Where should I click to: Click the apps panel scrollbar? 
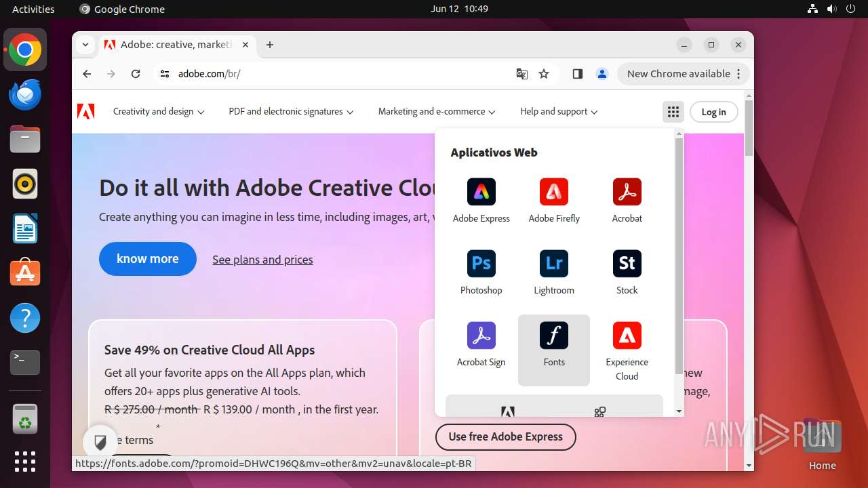coord(679,256)
